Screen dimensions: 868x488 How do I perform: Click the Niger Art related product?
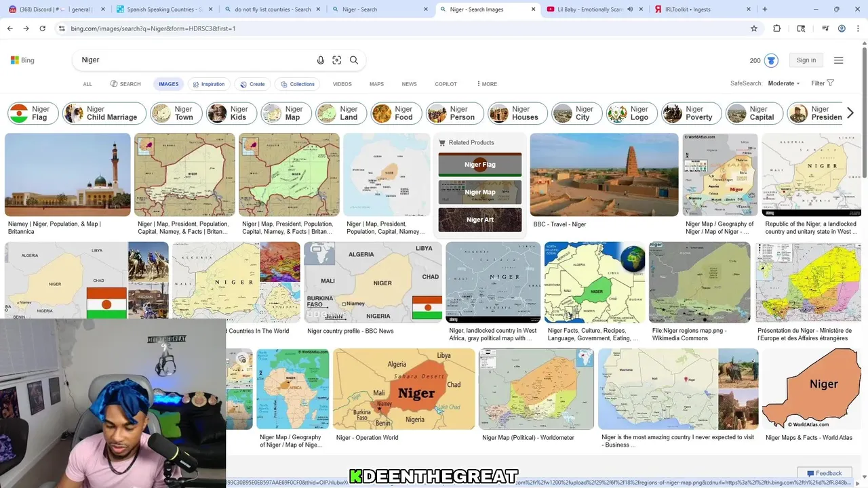480,220
